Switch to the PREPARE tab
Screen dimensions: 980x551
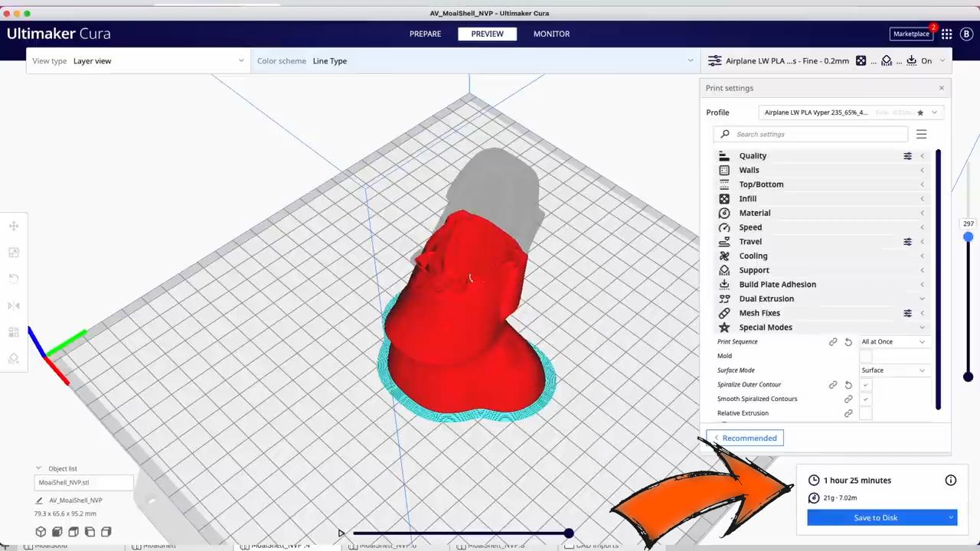click(x=425, y=33)
